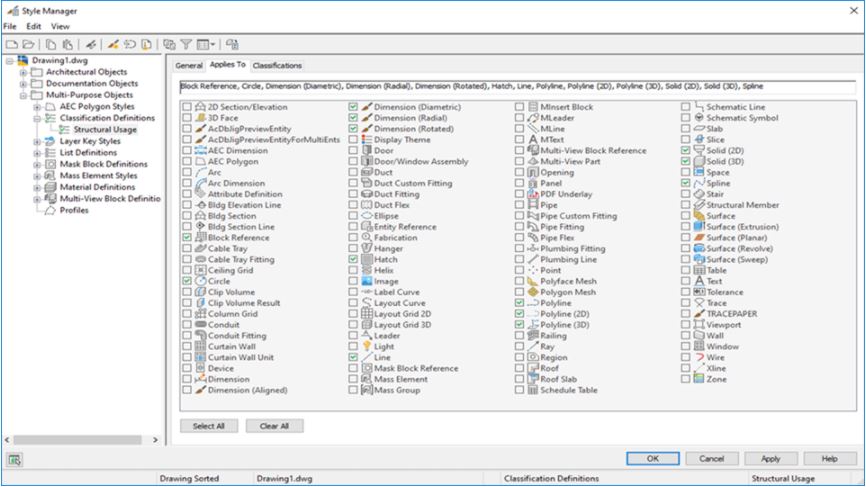Viewport: 866px width, 487px height.
Task: Open the Edit menu
Action: (33, 26)
